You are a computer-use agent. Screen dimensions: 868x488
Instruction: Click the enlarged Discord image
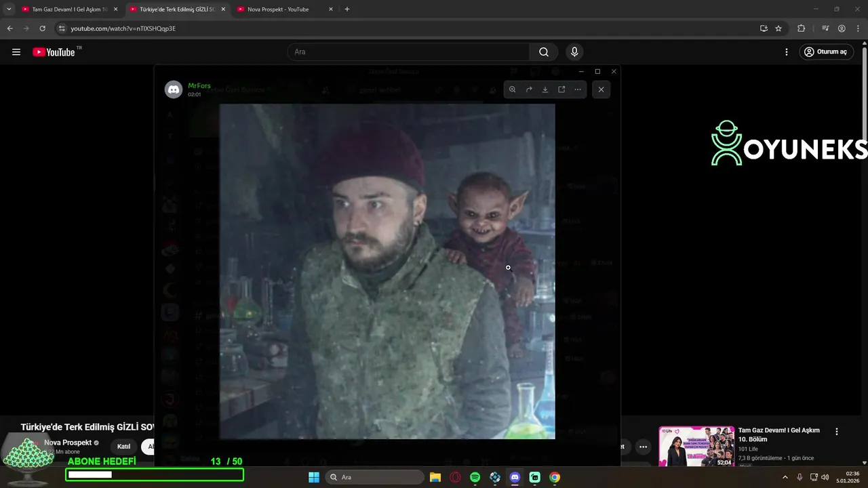coord(387,271)
